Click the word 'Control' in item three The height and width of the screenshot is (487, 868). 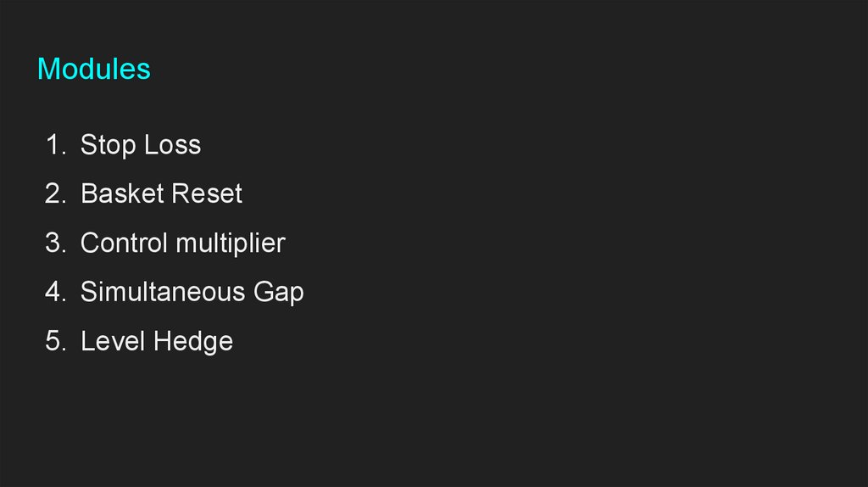pos(125,243)
